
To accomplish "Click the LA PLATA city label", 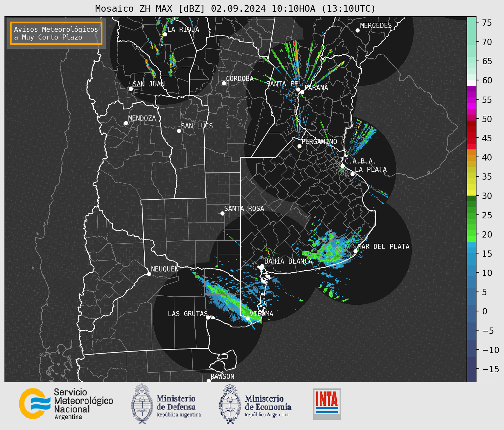I will pyautogui.click(x=371, y=170).
